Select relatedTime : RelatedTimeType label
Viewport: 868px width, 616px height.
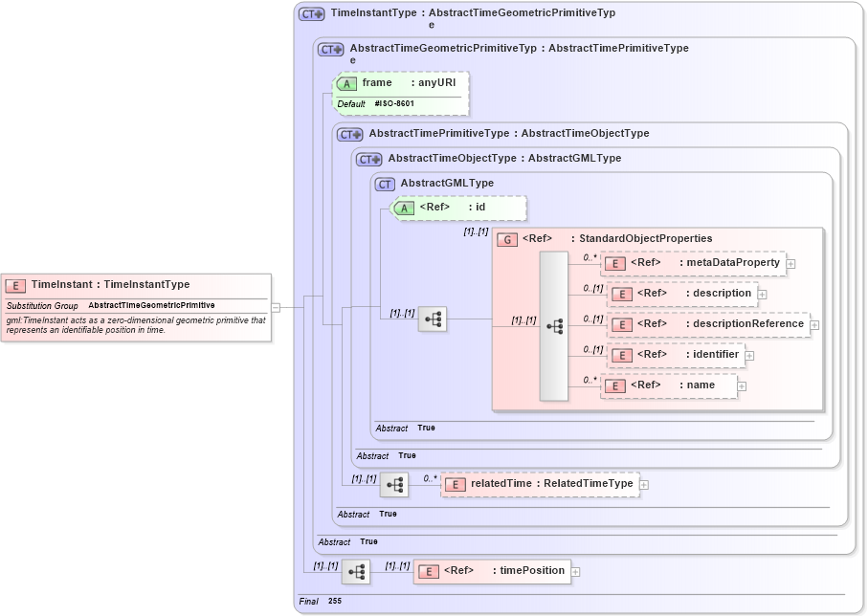[x=552, y=483]
